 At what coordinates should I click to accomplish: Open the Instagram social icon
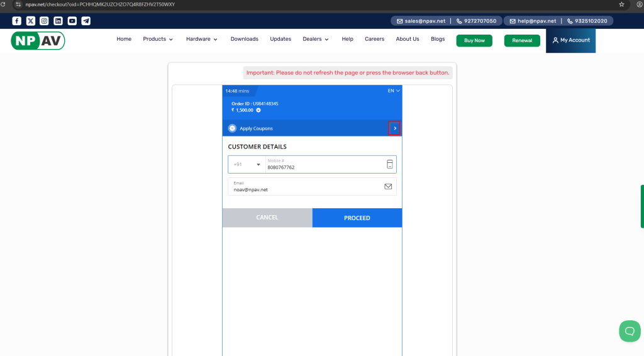point(44,21)
